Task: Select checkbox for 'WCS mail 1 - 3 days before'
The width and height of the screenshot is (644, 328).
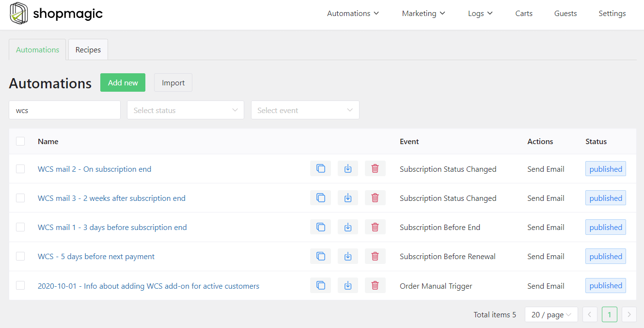Action: pyautogui.click(x=20, y=227)
